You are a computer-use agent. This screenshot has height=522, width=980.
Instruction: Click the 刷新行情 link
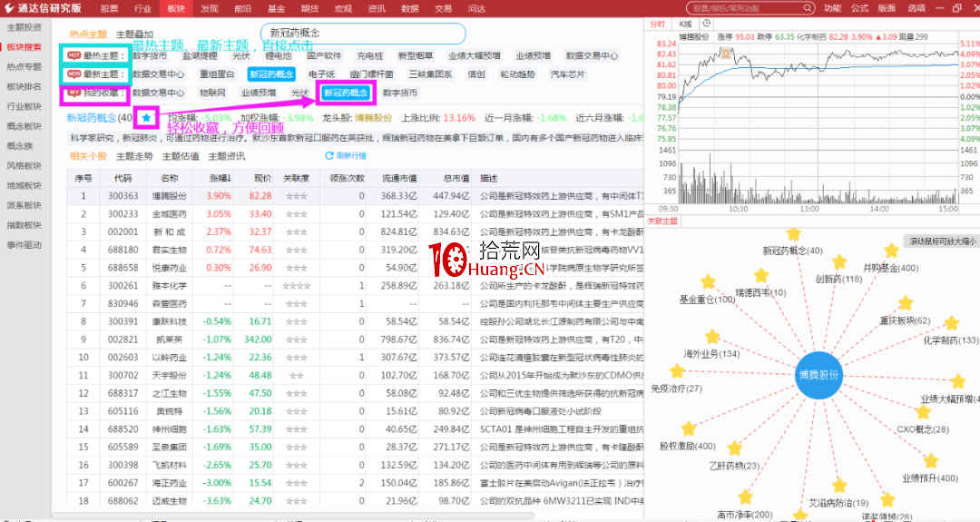click(x=351, y=155)
